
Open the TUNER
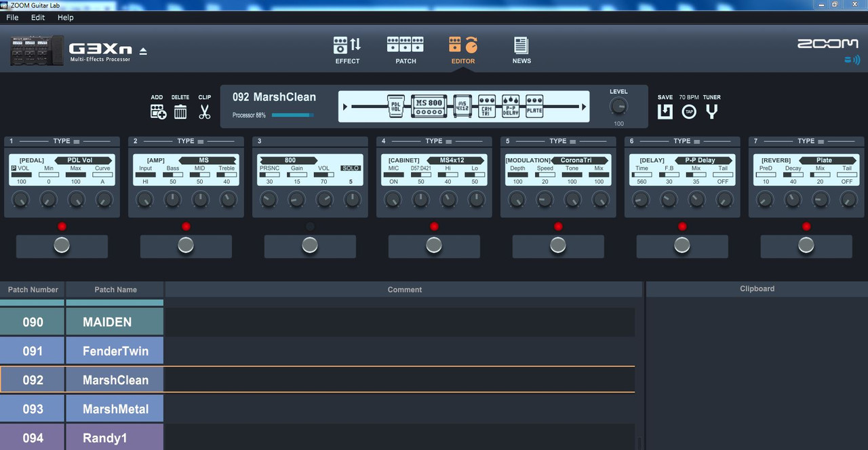pos(711,111)
